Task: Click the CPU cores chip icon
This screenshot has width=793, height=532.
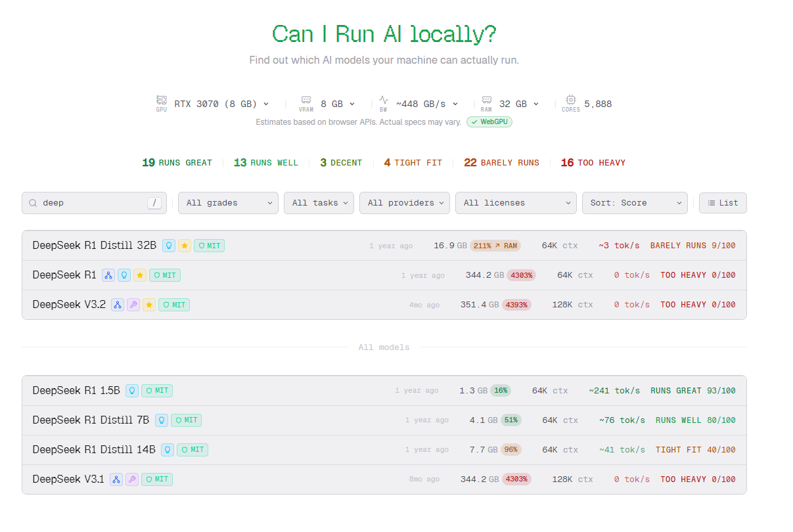Action: (x=571, y=100)
